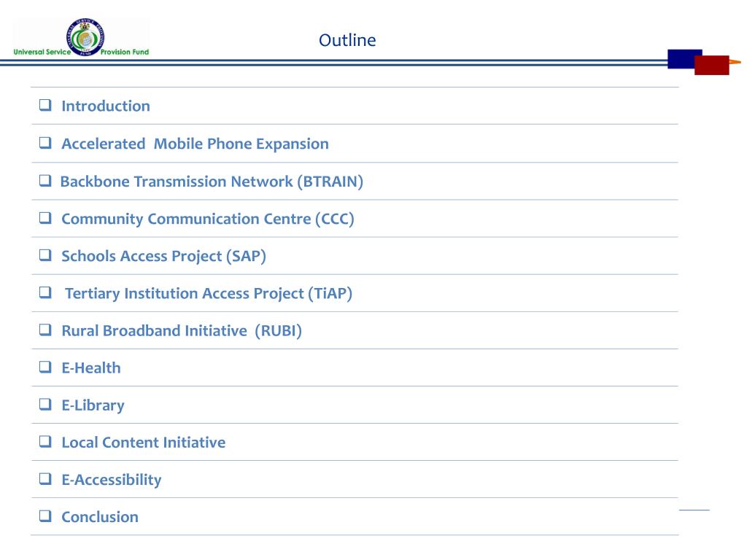
Task: Select the square bullet beside Schools Access Project
Action: (x=45, y=254)
